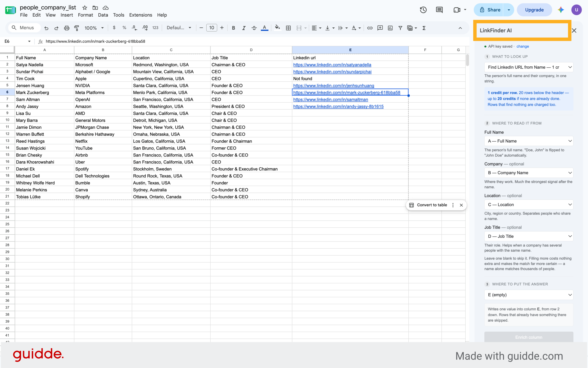Select the Paint format tool
This screenshot has height=368, width=588.
coord(77,28)
